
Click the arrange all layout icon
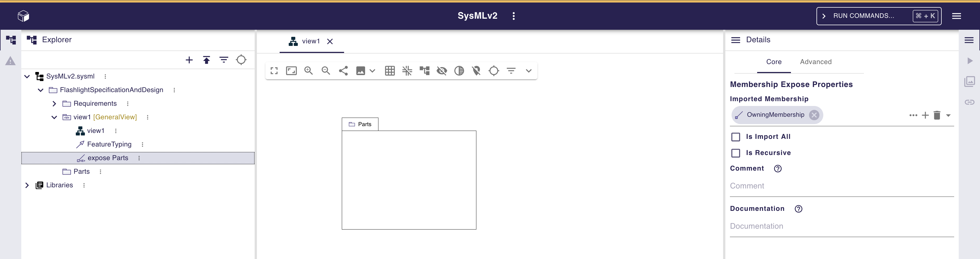pyautogui.click(x=424, y=71)
